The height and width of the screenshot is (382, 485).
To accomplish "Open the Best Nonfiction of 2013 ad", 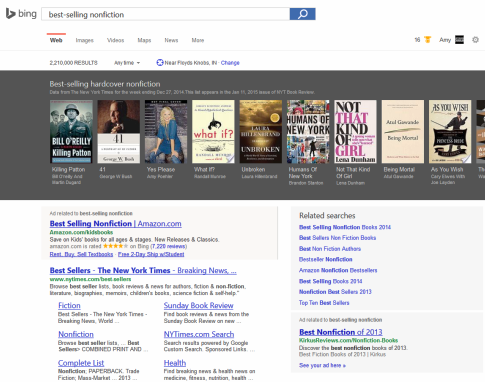I will [341, 332].
